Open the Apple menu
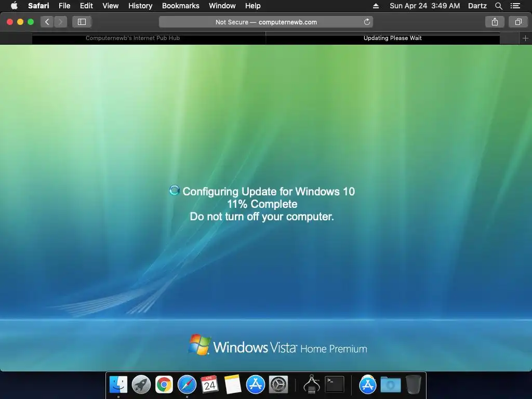The image size is (532, 399). tap(14, 6)
